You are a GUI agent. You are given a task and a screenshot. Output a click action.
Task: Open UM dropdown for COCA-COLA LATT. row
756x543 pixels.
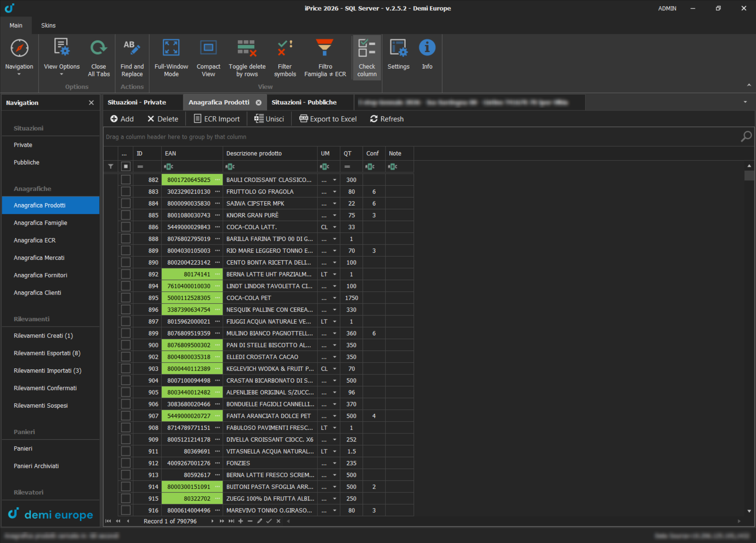pos(334,227)
